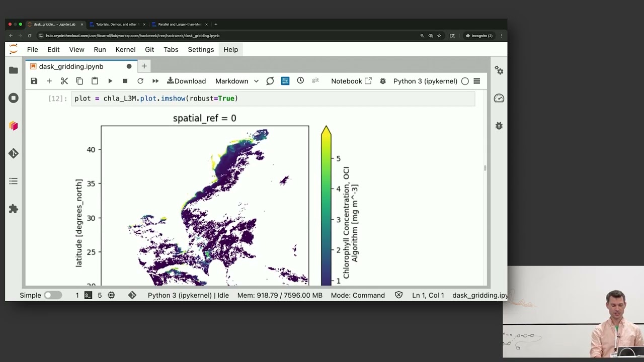Image resolution: width=644 pixels, height=362 pixels.
Task: Select kernel Python 3 (ipykernel) in toolbar
Action: (x=425, y=81)
